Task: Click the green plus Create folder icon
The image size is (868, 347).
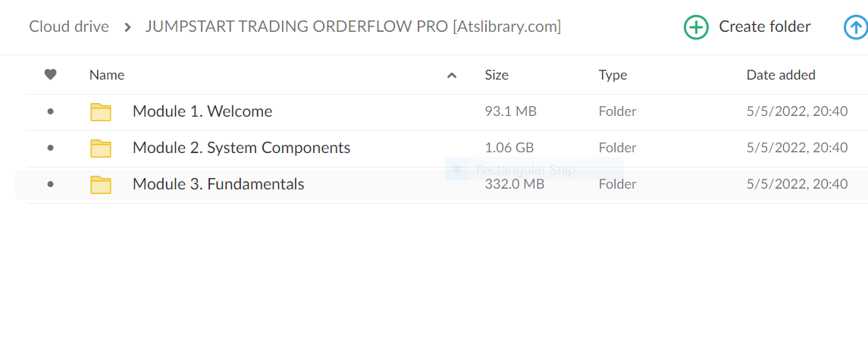Action: coord(696,27)
